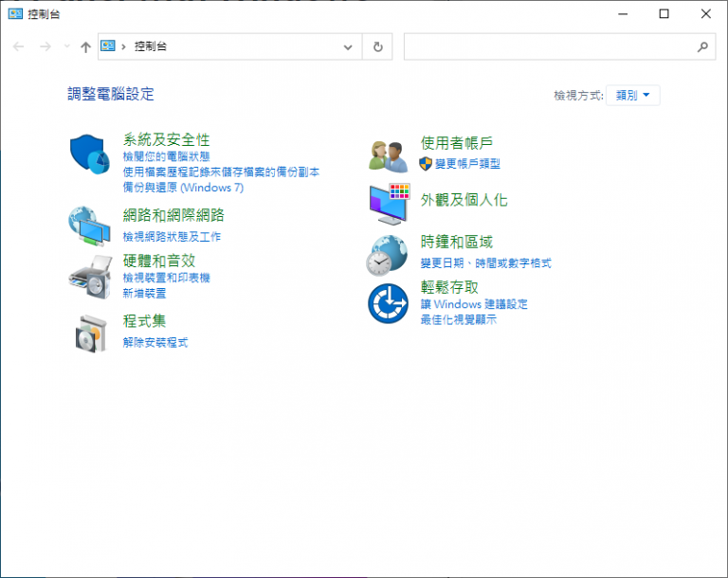Click the Control Panel icon in address bar
Image resolution: width=728 pixels, height=578 pixels.
click(x=108, y=45)
